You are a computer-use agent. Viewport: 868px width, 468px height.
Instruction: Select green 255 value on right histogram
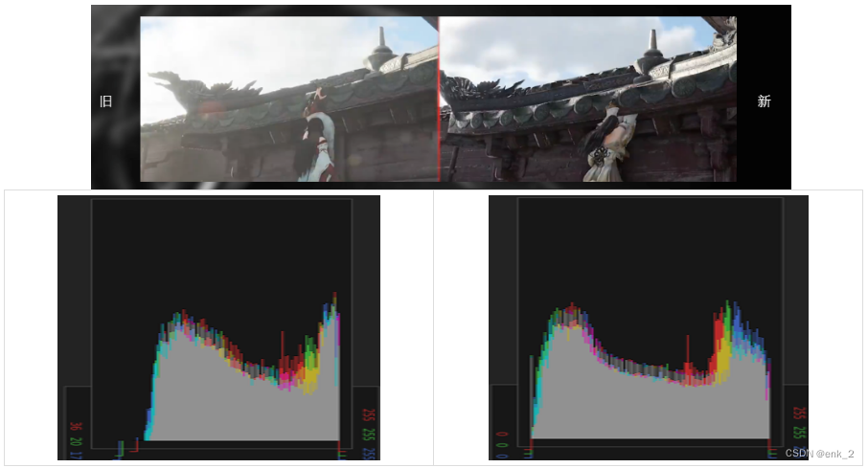[x=799, y=432]
